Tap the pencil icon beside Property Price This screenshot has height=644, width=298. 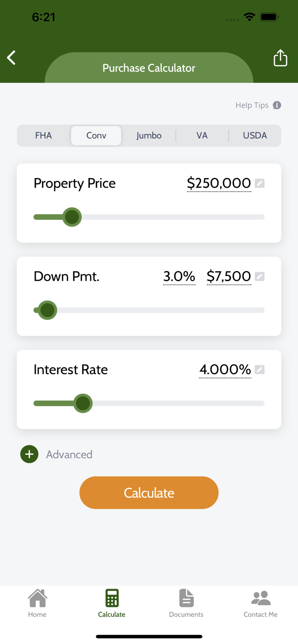click(x=260, y=183)
